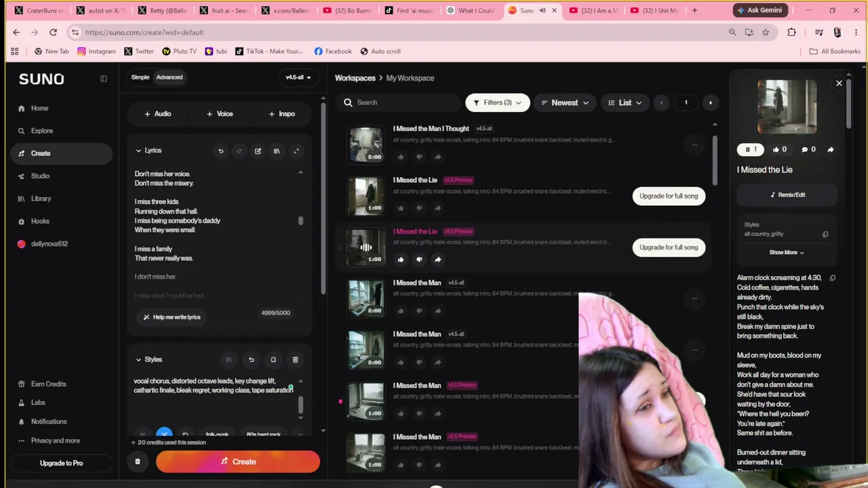Clear the Styles field with trash icon
The height and width of the screenshot is (488, 868).
(295, 360)
